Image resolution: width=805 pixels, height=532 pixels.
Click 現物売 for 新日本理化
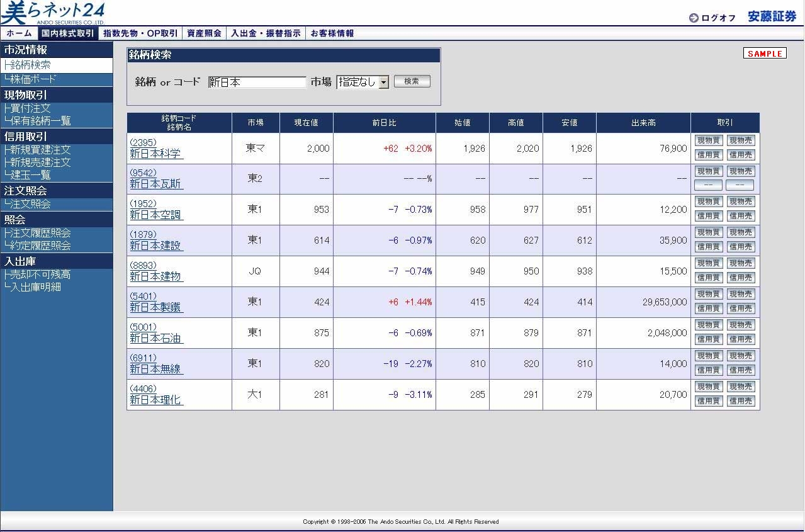[x=741, y=387]
